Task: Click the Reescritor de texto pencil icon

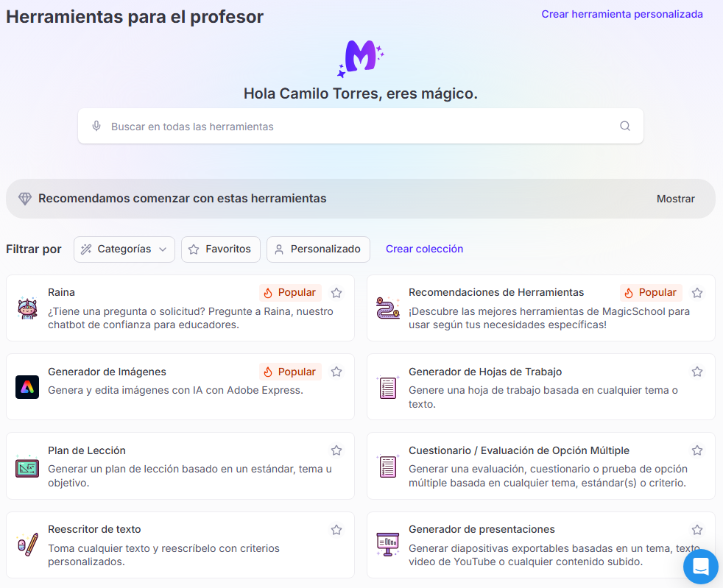Action: tap(27, 545)
